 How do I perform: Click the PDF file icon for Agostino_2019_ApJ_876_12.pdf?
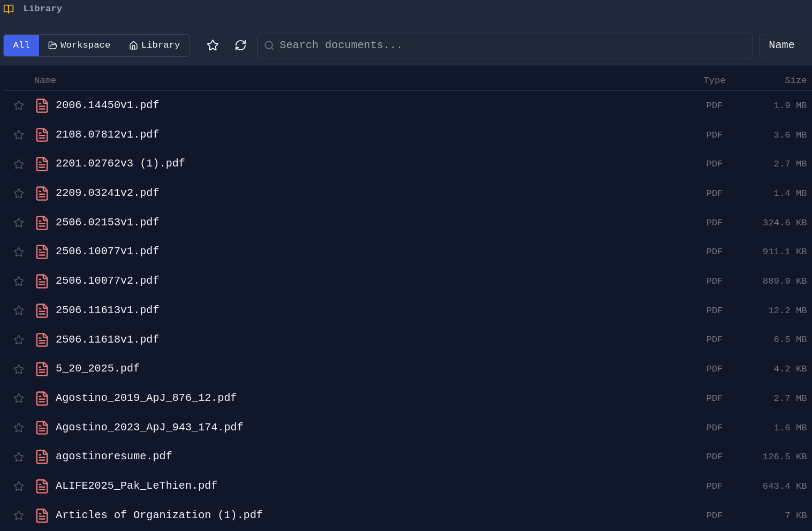click(x=42, y=398)
